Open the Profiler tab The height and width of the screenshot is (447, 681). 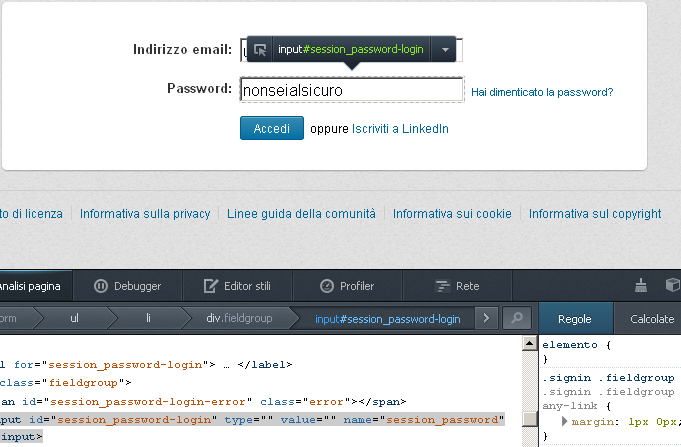tap(347, 286)
